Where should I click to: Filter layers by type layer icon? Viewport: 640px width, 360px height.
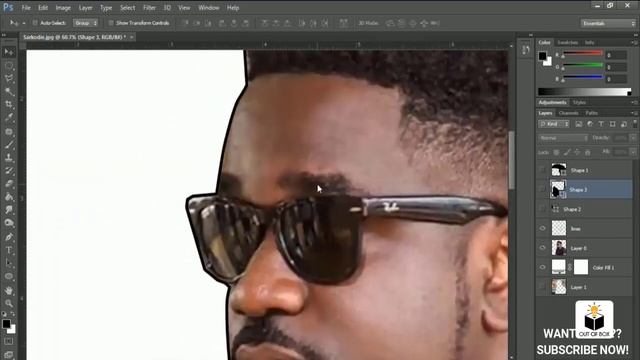tap(601, 124)
